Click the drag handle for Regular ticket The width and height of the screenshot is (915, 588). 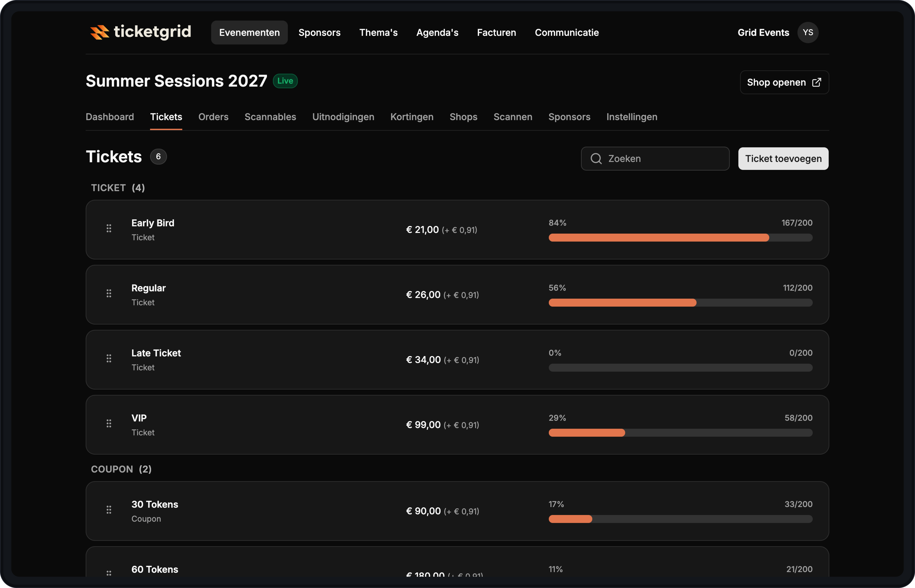pos(109,293)
